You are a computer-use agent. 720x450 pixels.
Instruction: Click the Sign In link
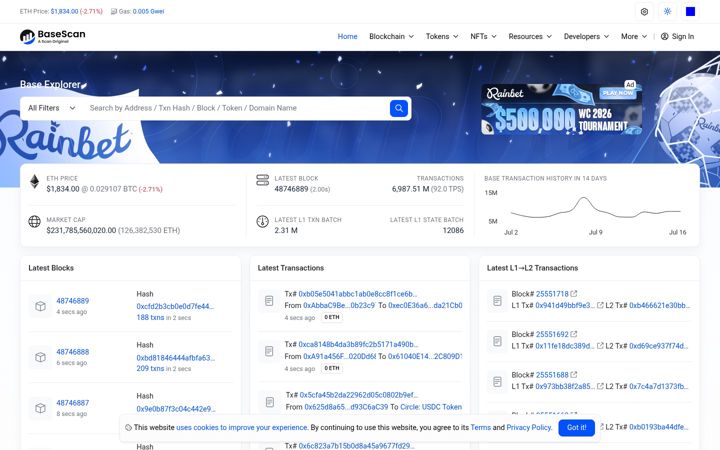(x=682, y=36)
